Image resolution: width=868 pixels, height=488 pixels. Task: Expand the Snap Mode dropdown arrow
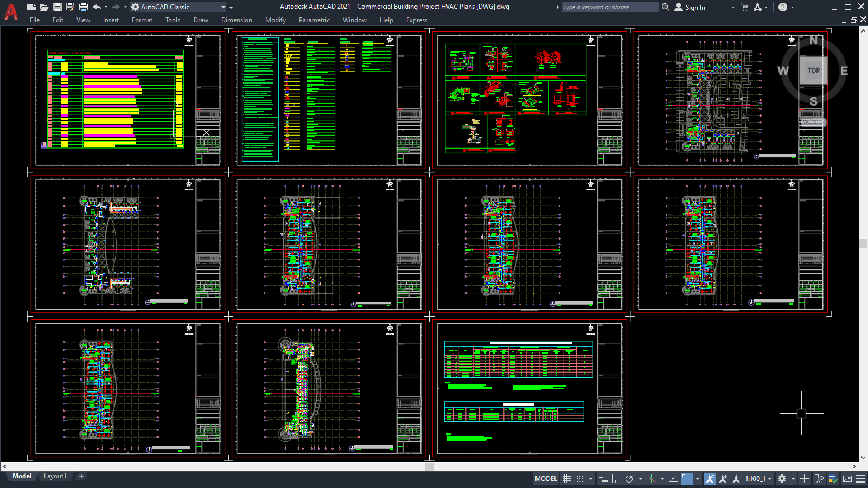click(x=591, y=478)
